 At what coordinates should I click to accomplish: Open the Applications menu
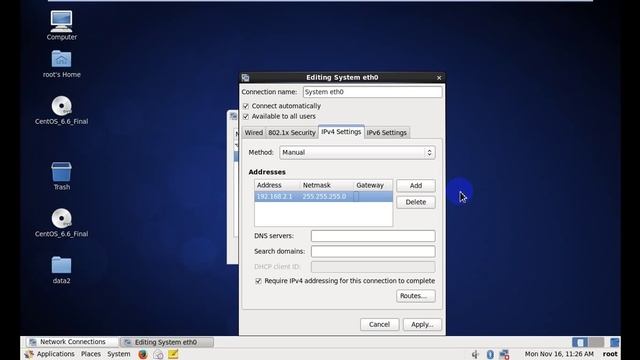(x=56, y=354)
